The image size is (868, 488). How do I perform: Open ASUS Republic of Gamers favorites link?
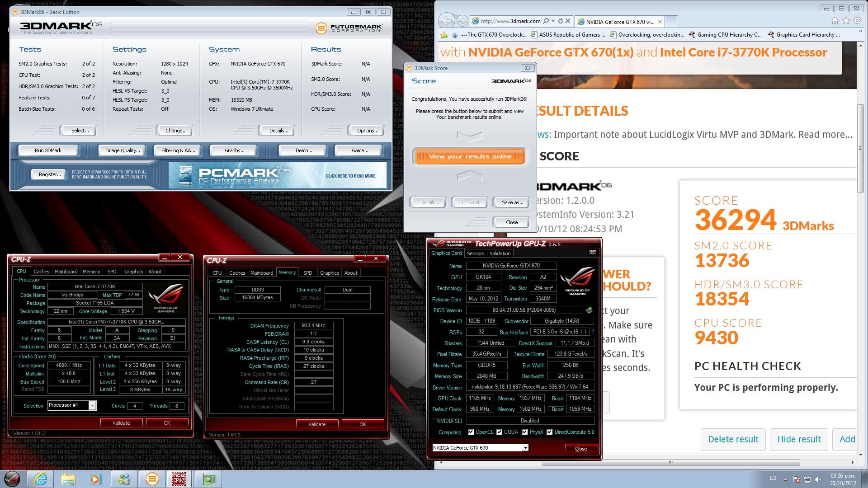tap(568, 35)
